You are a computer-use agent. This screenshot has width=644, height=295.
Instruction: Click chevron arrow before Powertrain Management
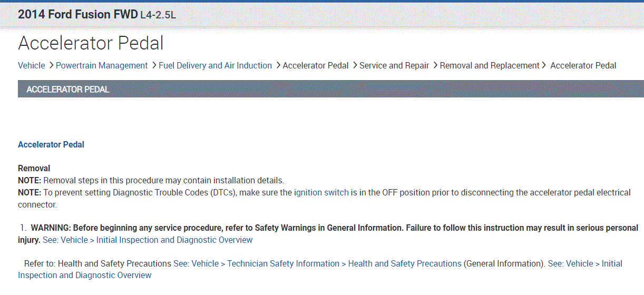click(x=51, y=65)
